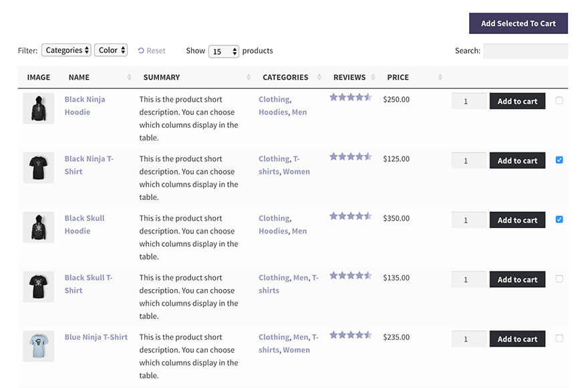
Task: Open the Color filter dropdown
Action: coord(111,50)
